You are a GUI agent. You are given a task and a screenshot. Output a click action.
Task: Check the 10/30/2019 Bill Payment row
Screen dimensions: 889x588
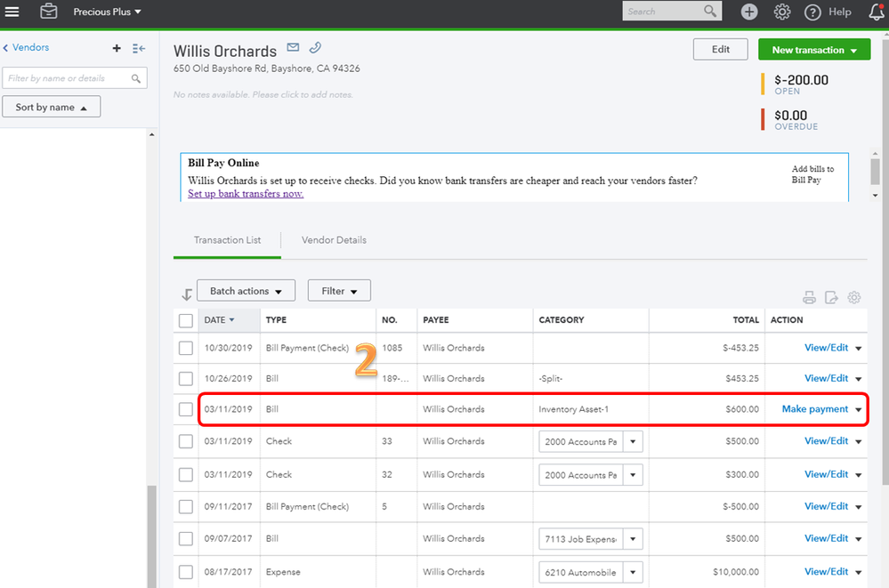click(186, 348)
